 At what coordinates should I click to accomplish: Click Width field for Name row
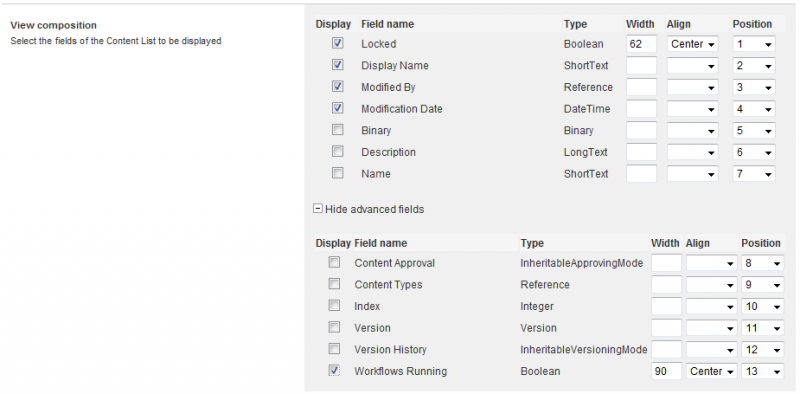pos(641,174)
